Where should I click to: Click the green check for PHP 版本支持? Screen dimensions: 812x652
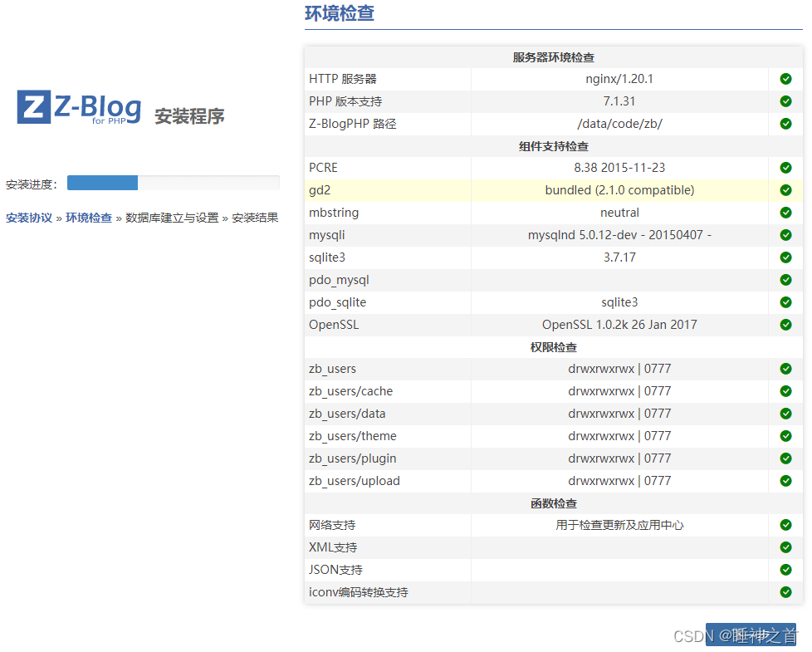click(x=785, y=101)
